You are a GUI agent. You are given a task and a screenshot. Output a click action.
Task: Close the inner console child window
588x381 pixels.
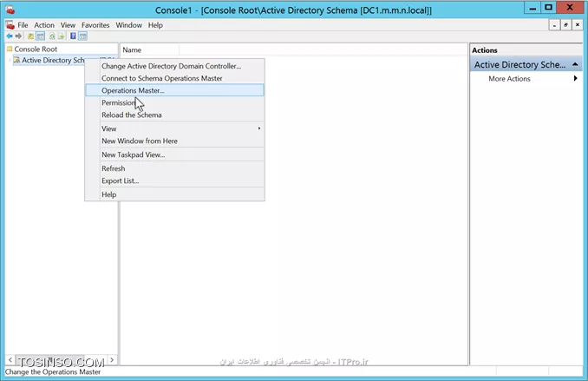578,25
